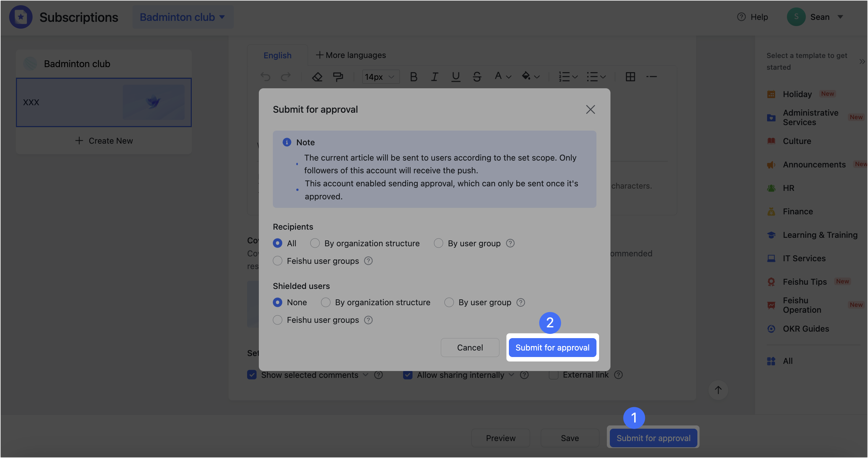Select the format painter tool
This screenshot has height=458, width=868.
[338, 77]
